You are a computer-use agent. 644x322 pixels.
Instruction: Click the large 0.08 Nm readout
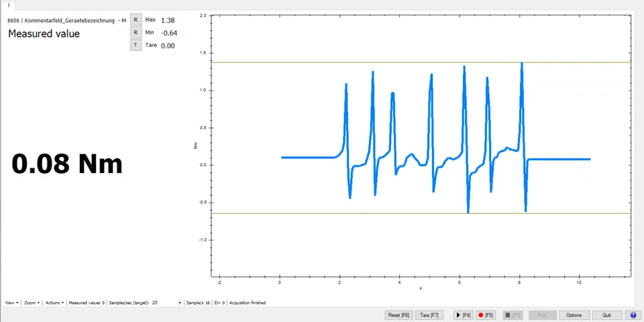coord(67,164)
